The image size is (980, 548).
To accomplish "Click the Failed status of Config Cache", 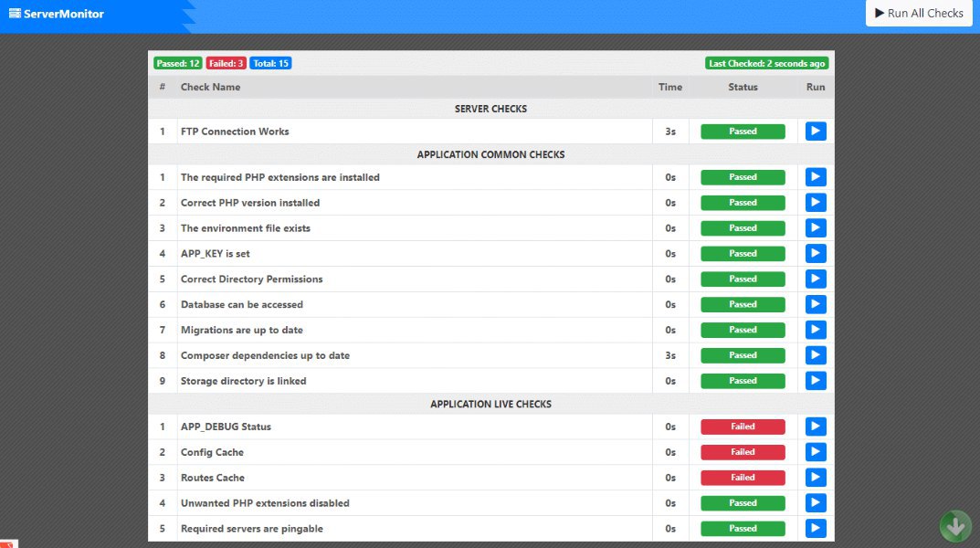I will 743,452.
